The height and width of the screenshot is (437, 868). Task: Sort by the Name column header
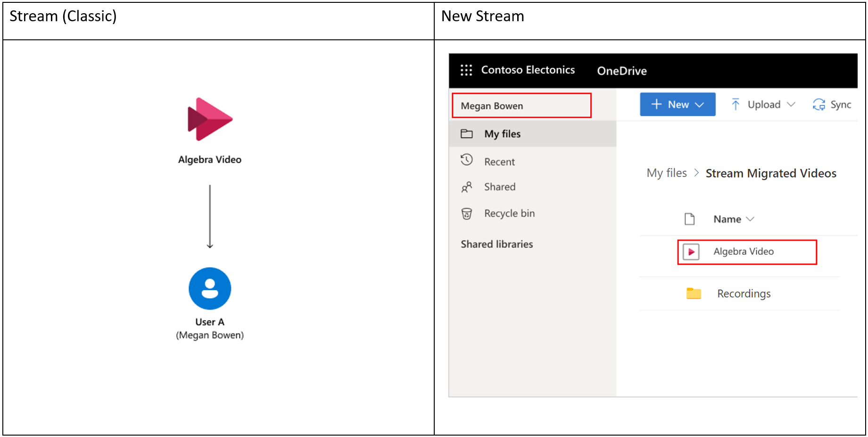[727, 219]
